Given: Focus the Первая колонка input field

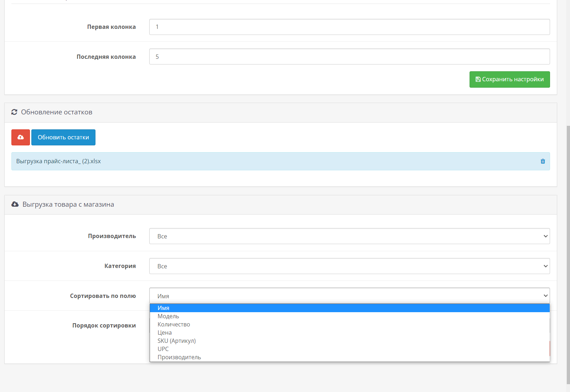Looking at the screenshot, I should (349, 27).
